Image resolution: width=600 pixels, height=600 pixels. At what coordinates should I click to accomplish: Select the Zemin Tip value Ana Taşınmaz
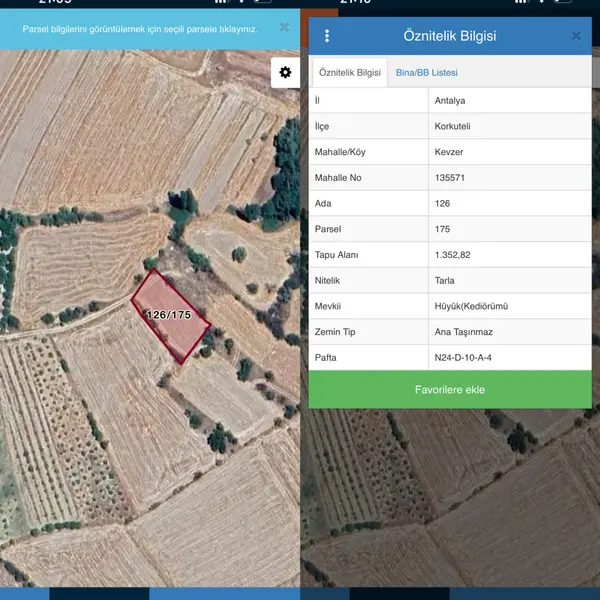tap(463, 332)
